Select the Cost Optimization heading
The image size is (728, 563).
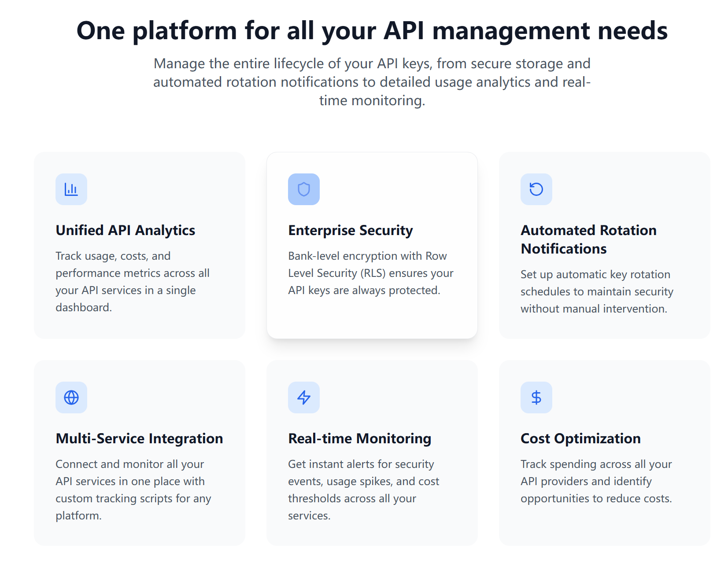(580, 438)
